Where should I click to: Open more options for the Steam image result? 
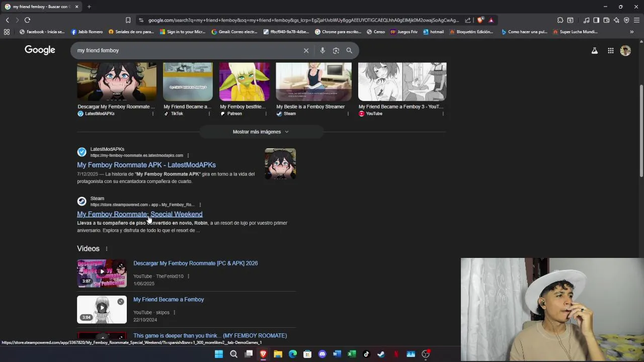(348, 114)
